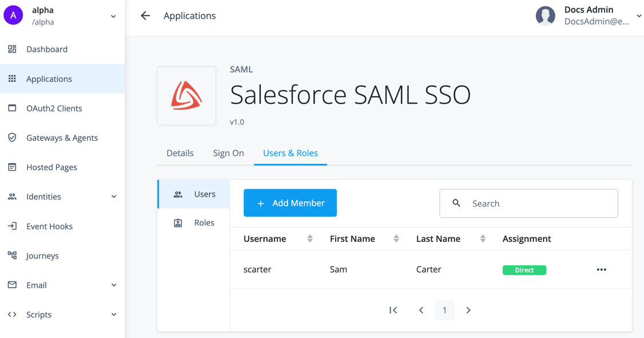Open the Email section icon

[x=12, y=285]
